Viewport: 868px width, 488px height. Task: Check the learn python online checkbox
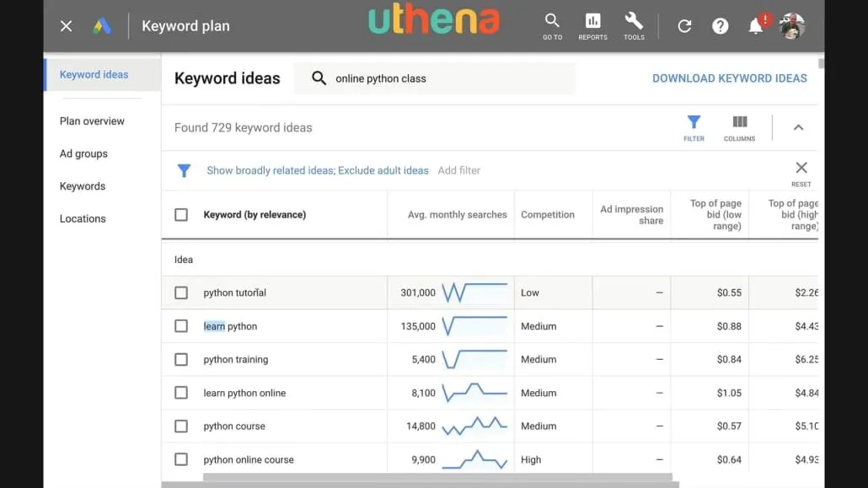(x=181, y=393)
